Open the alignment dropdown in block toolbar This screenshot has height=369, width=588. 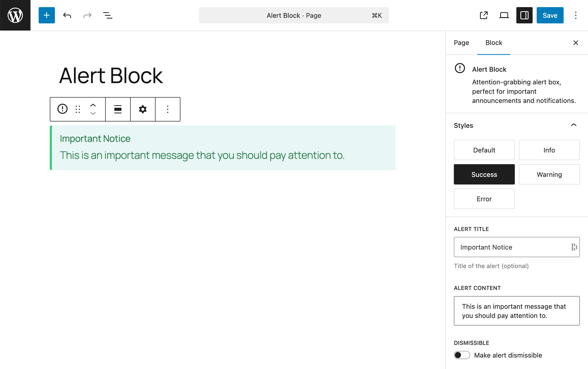coord(118,109)
